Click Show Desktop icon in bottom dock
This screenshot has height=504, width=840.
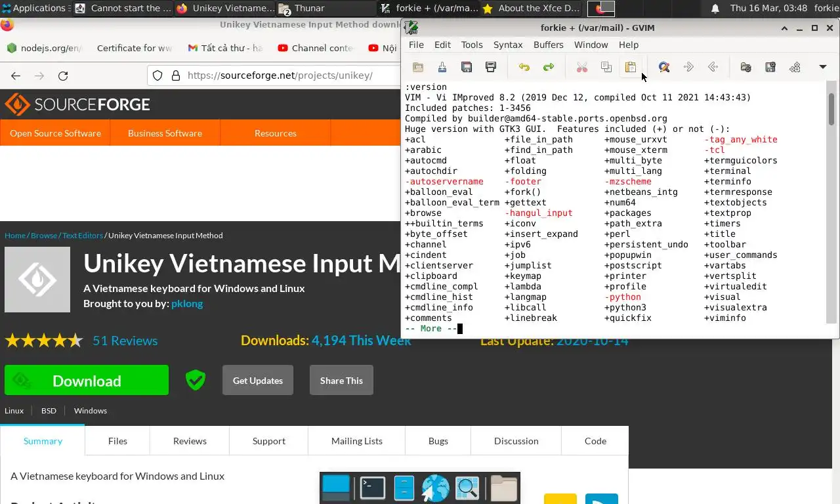click(336, 488)
